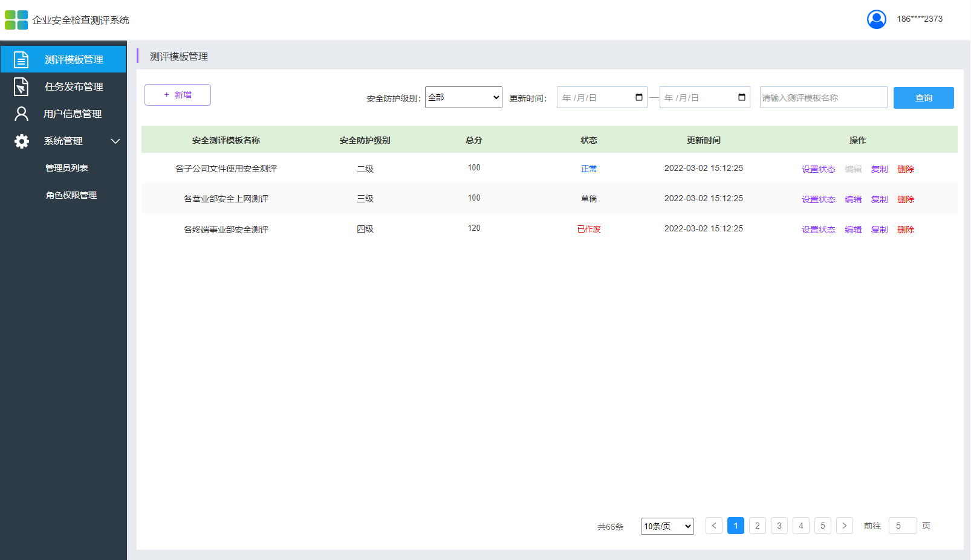Click template name 各营业部安全上网测评
This screenshot has height=560, width=971.
[x=226, y=199]
